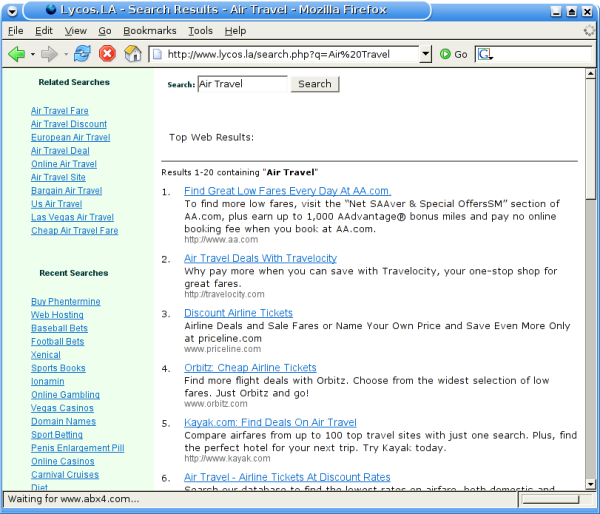Click the 'Top Web Results:' heading text
Viewport: 600px width, 514px height.
click(211, 137)
